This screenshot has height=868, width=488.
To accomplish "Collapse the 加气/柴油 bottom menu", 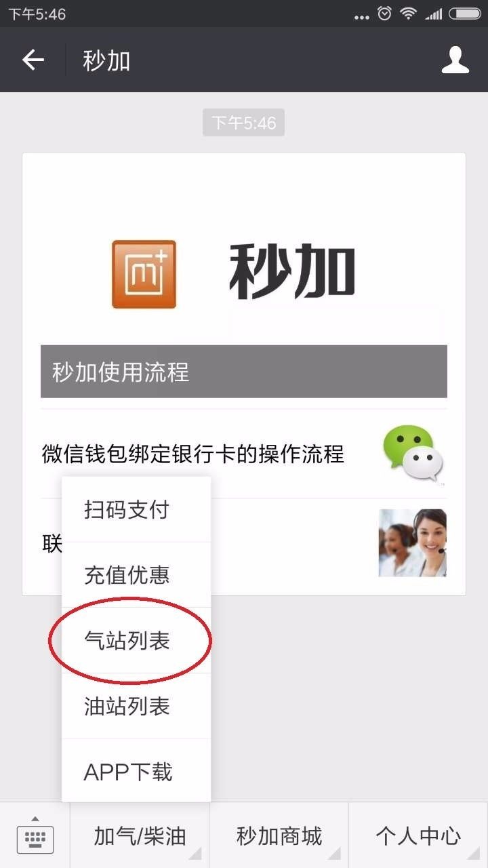I will 140,835.
